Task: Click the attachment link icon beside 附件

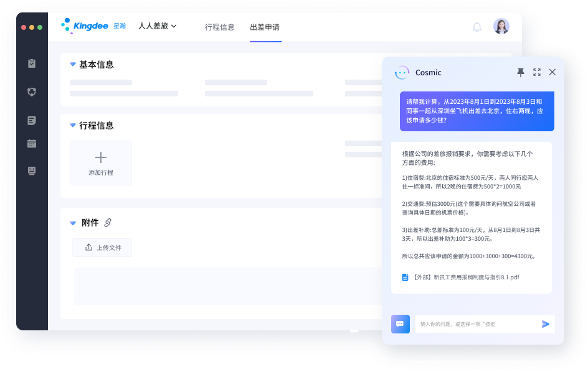Action: coord(108,223)
